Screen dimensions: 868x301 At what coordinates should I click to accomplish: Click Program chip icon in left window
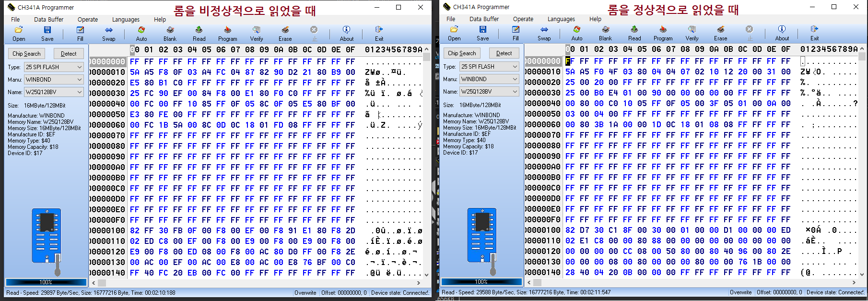point(227,34)
